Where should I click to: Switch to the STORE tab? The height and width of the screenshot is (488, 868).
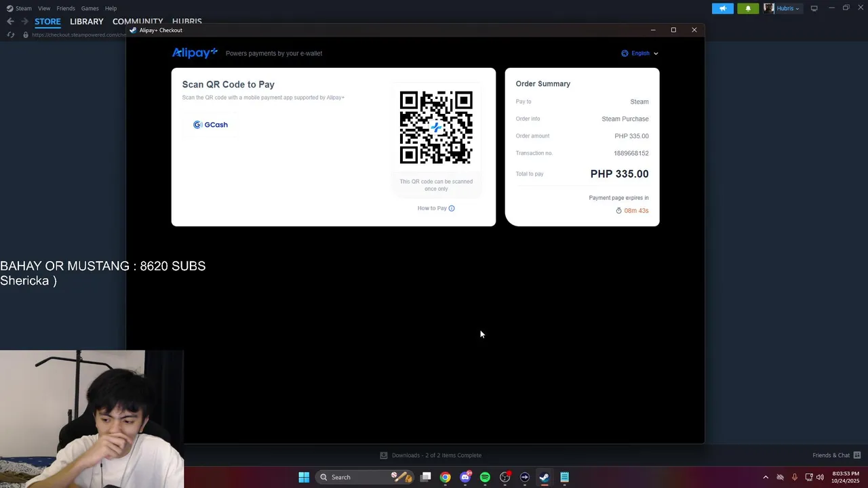click(x=47, y=22)
